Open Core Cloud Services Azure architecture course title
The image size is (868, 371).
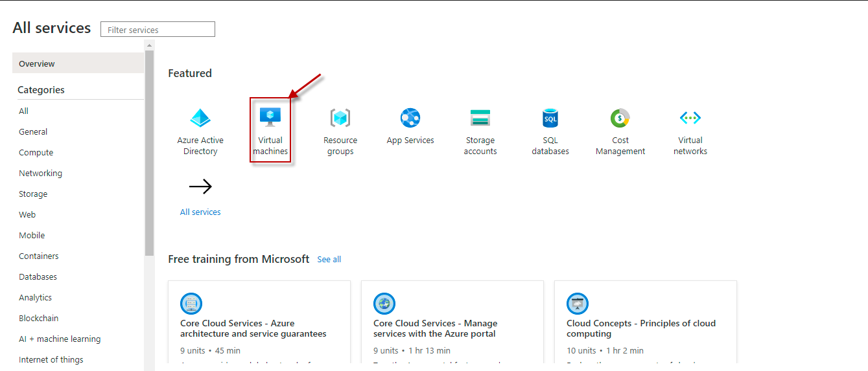(253, 328)
